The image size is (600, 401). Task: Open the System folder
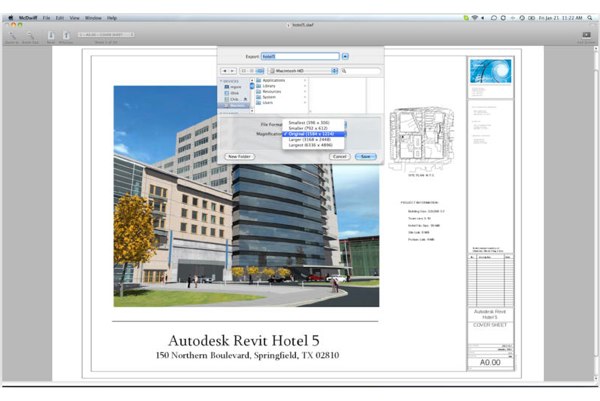[269, 97]
